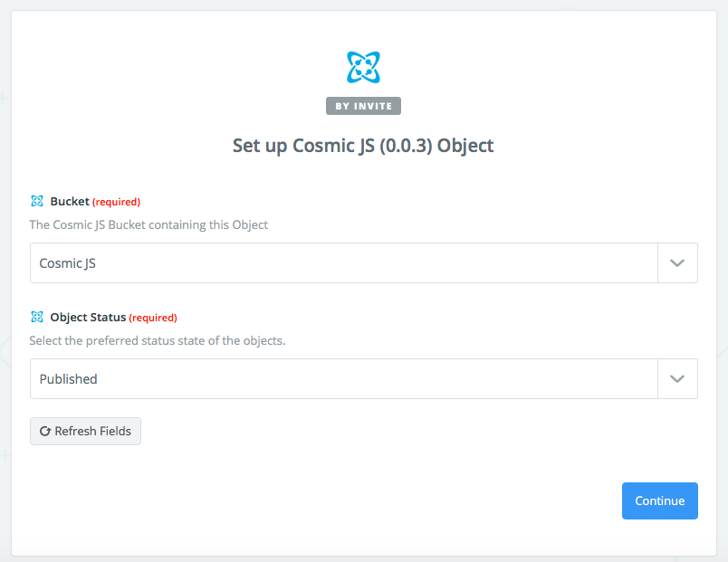Click the BY INVITE badge
Viewport: 728px width, 562px height.
363,105
